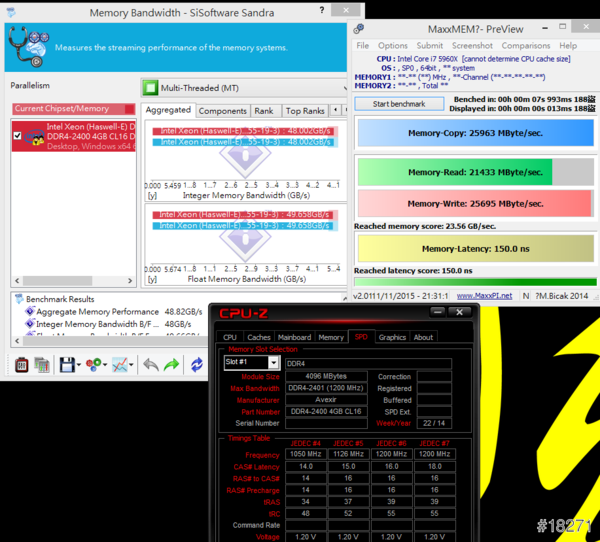Open the SPD tab in CPU-Z
The width and height of the screenshot is (600, 542).
(x=360, y=337)
